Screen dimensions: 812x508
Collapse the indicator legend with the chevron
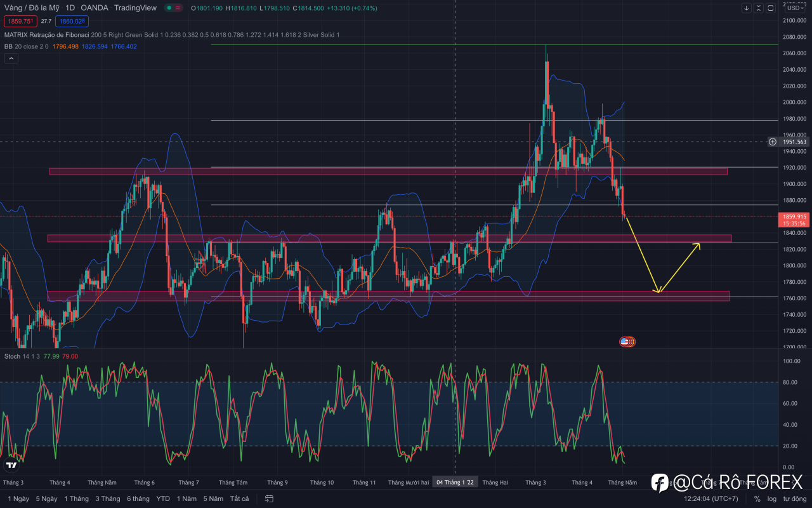click(11, 58)
